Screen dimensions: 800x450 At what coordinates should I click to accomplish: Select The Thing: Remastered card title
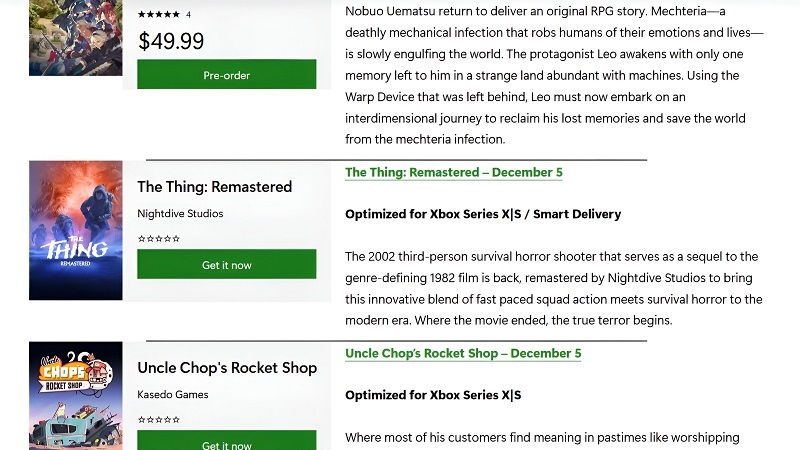[214, 187]
